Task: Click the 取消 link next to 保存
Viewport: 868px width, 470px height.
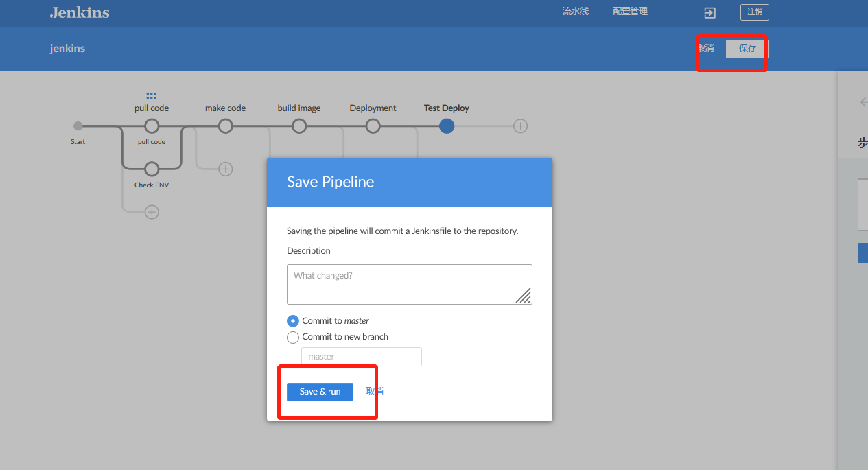Action: [705, 49]
